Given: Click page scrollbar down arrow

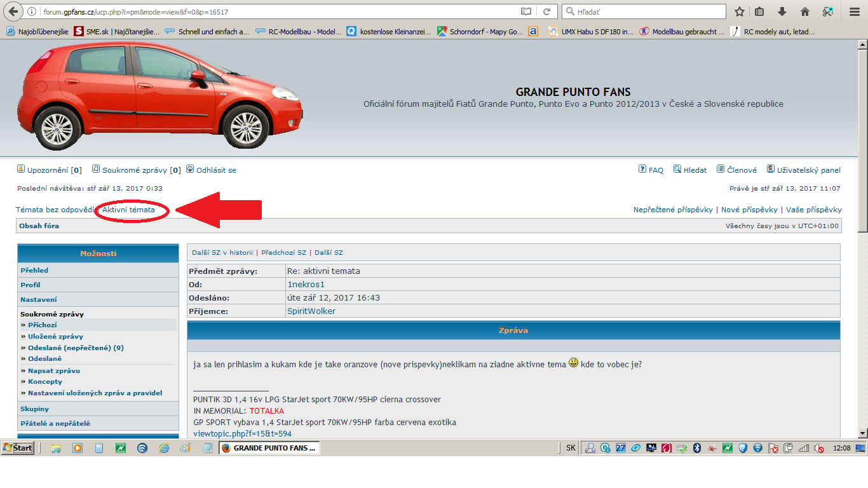Looking at the screenshot, I should [x=862, y=433].
